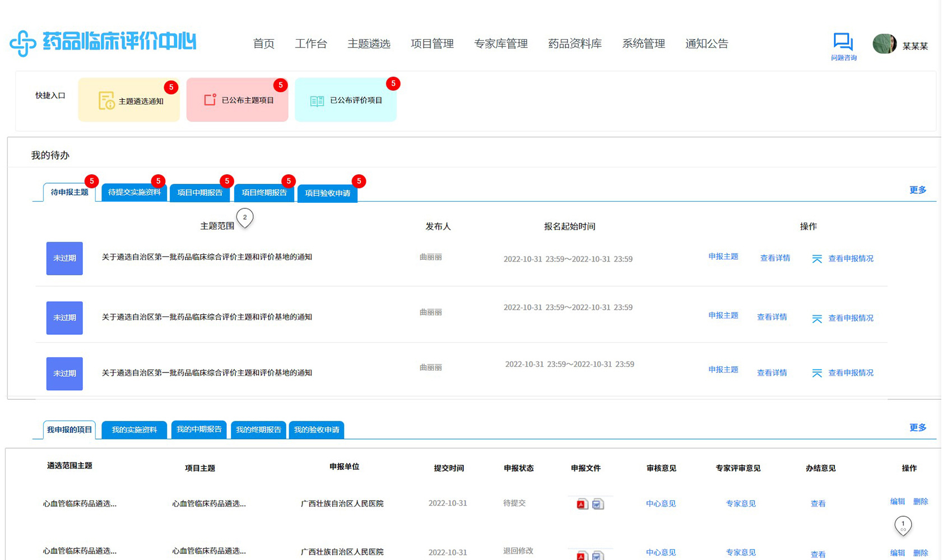Open the 问题咨询 chat icon

(843, 42)
